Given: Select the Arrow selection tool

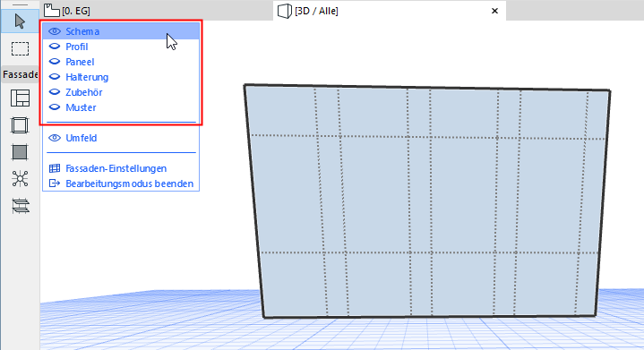Looking at the screenshot, I should [20, 21].
